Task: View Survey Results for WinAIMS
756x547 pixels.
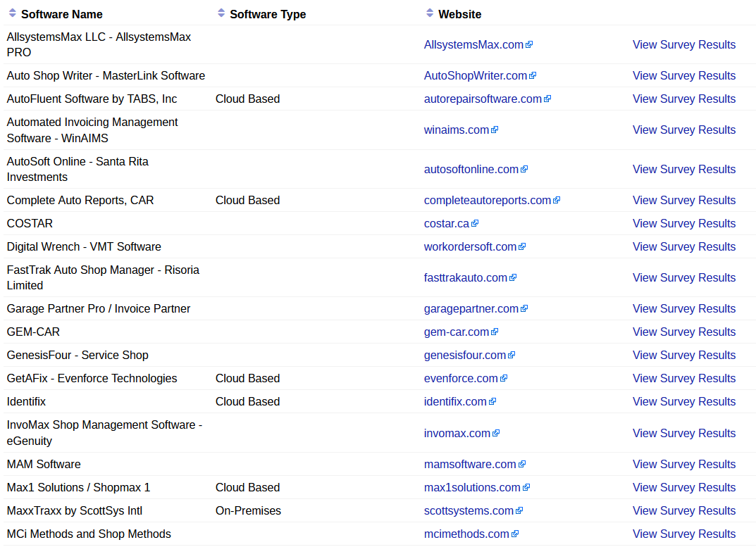Action: click(683, 130)
